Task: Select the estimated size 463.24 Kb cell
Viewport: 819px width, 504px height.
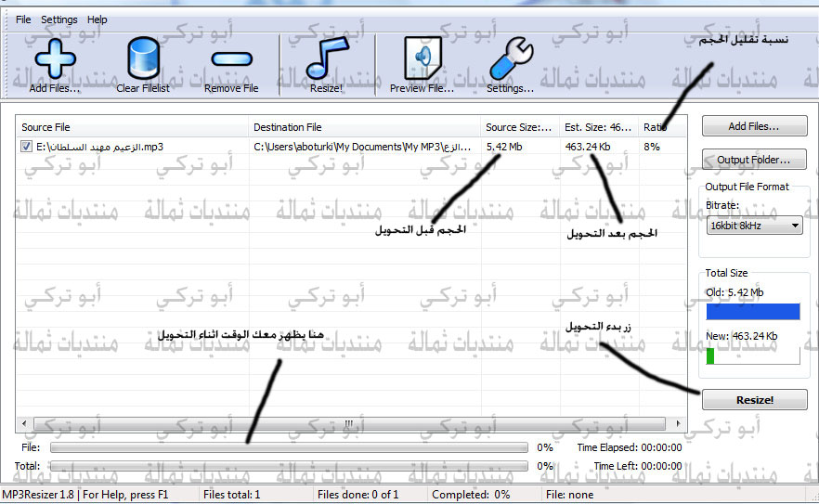Action: 588,147
